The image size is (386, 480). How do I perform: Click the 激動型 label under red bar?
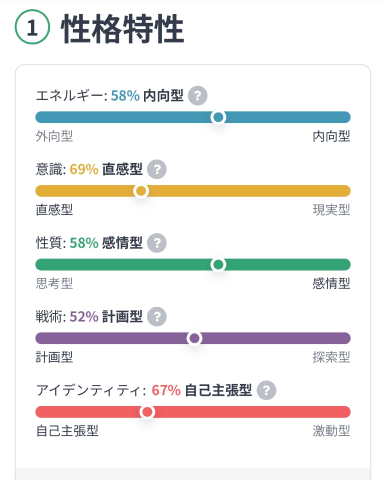[x=331, y=431]
